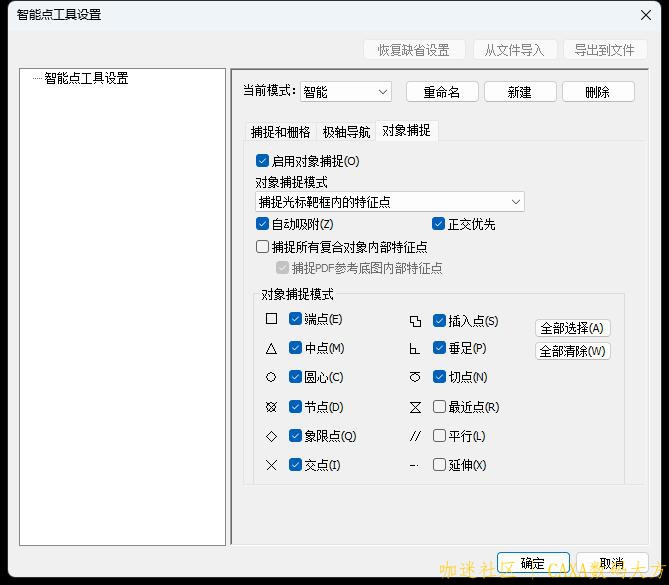Screen dimensions: 669x585
Task: Click 恢复缺省设置 button
Action: pos(414,50)
